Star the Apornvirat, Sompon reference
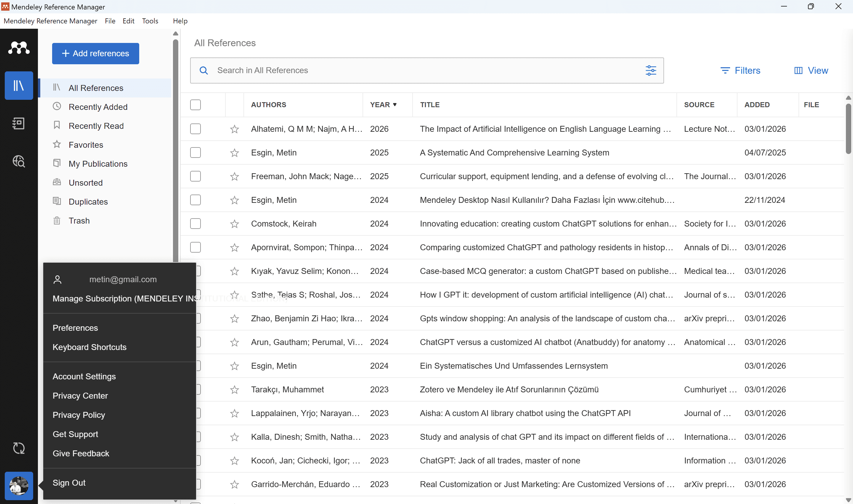Viewport: 853px width, 504px height. [234, 248]
